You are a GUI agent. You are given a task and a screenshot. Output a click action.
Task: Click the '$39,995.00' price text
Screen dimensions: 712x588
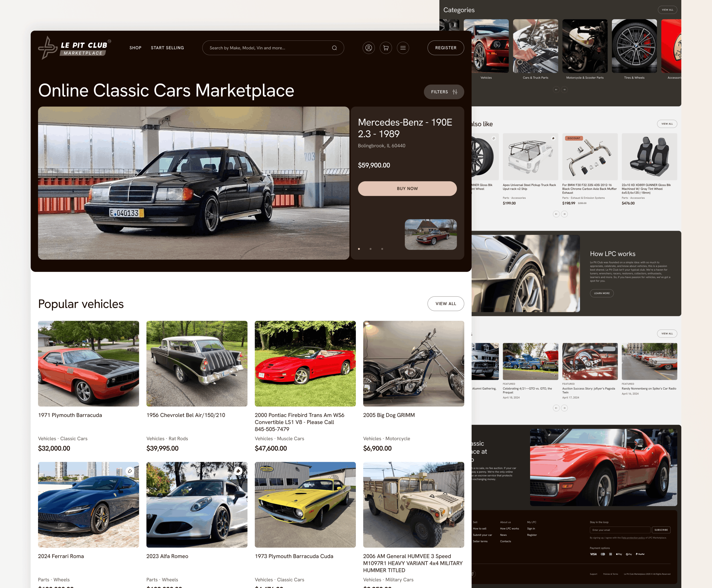(x=162, y=448)
